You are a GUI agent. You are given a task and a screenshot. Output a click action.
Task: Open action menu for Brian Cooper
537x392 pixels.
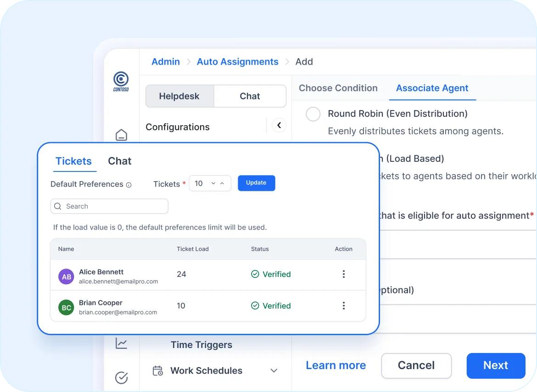point(343,305)
